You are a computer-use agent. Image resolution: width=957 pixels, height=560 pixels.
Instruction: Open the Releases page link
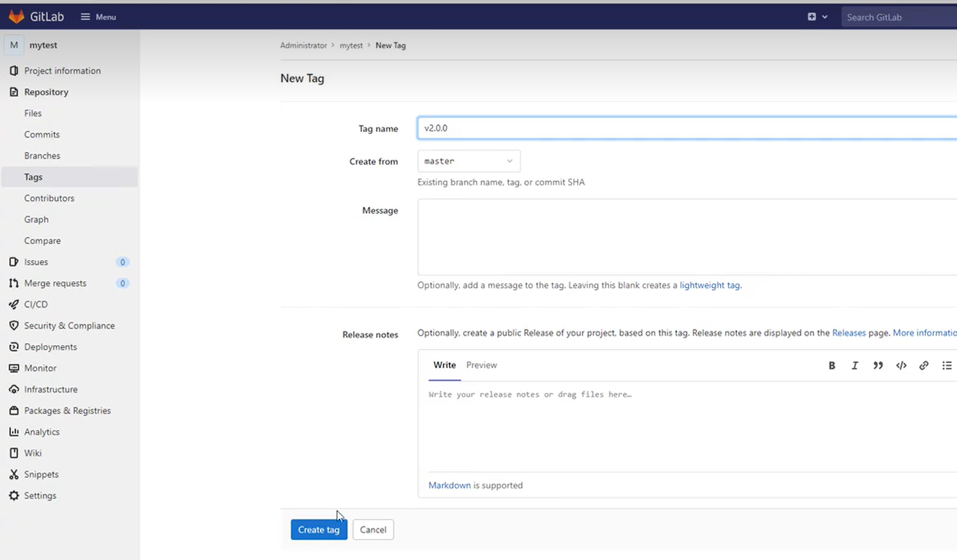849,333
